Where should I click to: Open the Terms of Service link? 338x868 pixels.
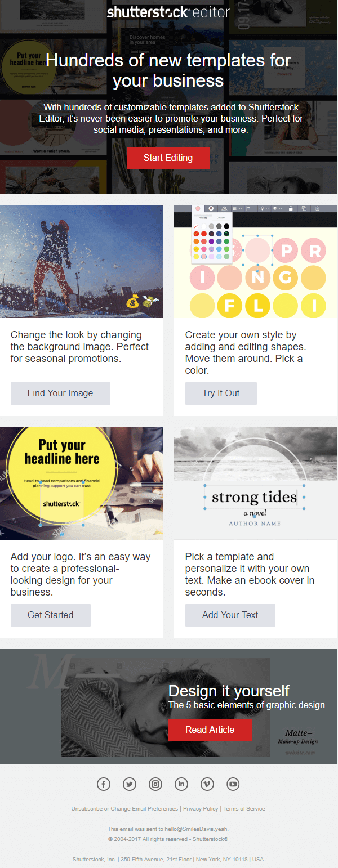tap(244, 809)
